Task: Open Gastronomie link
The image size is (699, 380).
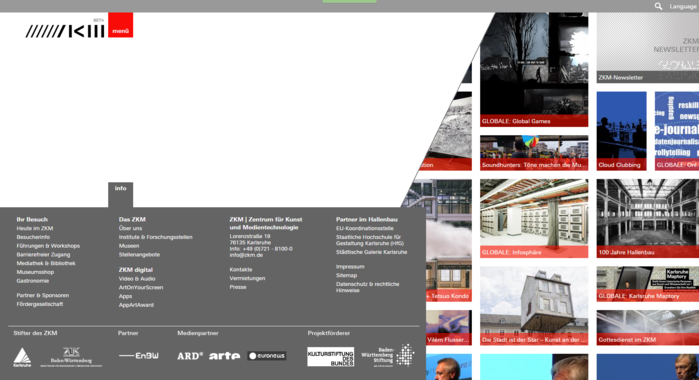Action: click(33, 281)
